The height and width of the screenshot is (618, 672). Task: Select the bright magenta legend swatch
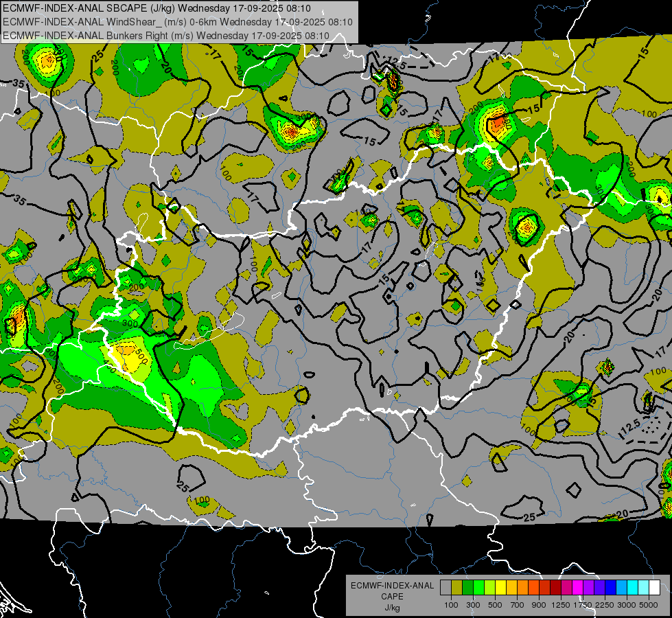[578, 587]
